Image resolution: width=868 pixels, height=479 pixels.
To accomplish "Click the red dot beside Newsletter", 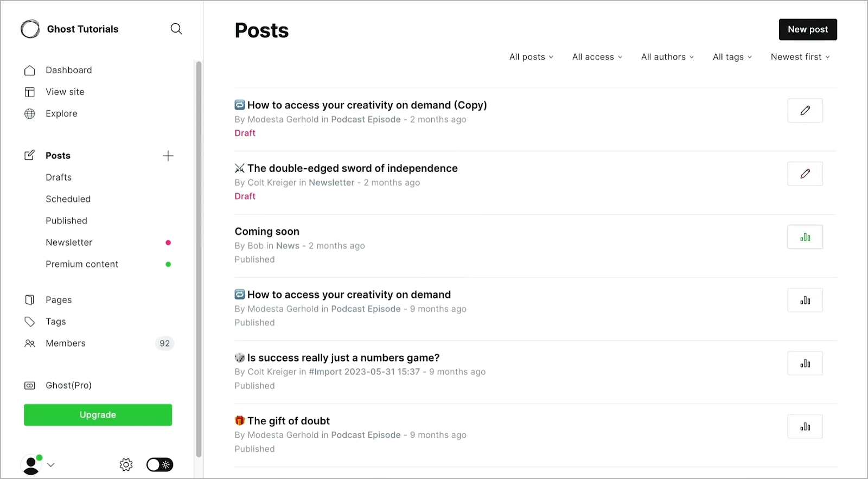I will click(x=168, y=242).
